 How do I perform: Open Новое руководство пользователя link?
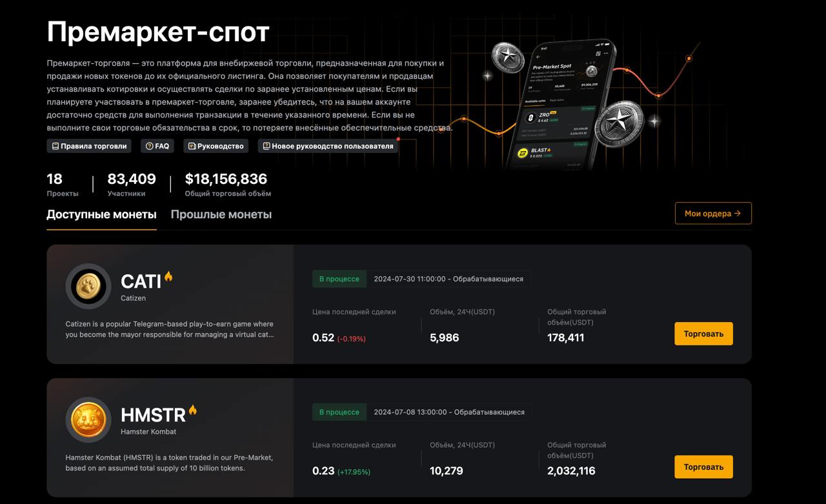coord(332,146)
